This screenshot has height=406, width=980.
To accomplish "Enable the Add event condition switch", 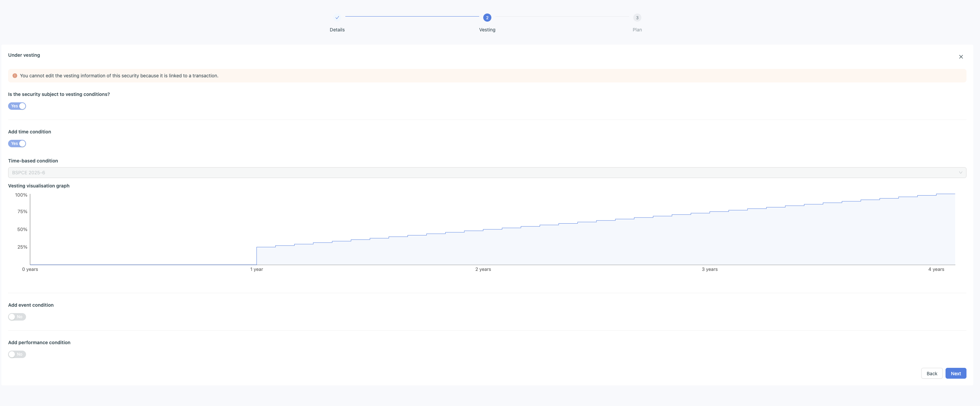I will point(17,317).
